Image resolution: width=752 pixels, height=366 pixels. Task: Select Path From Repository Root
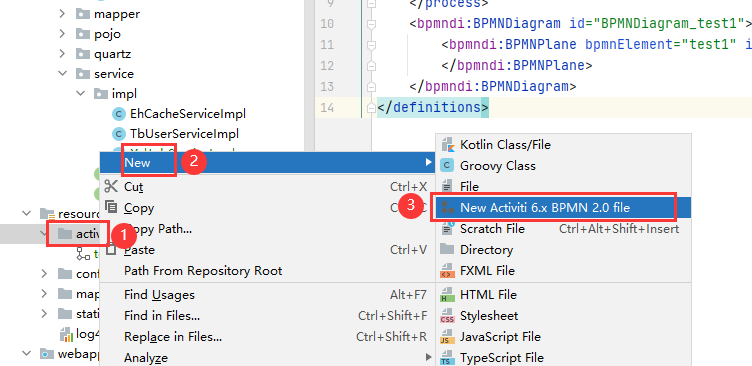tap(268, 271)
